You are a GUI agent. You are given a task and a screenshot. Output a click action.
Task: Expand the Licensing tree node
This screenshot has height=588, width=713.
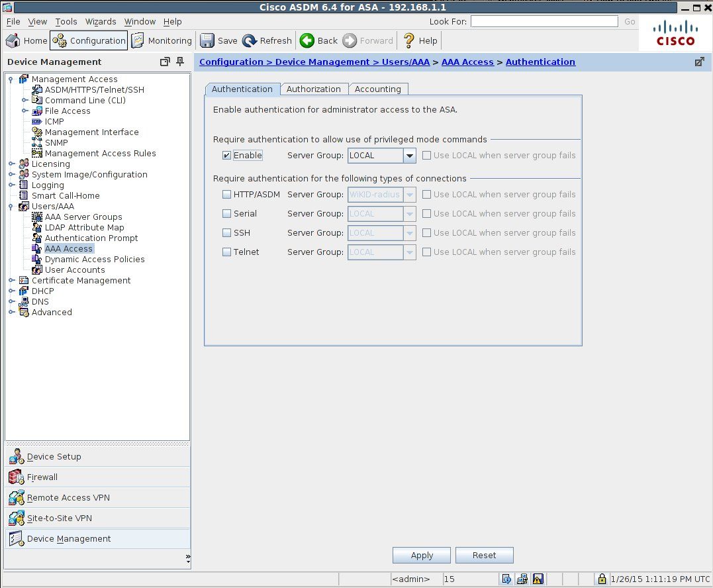point(12,164)
